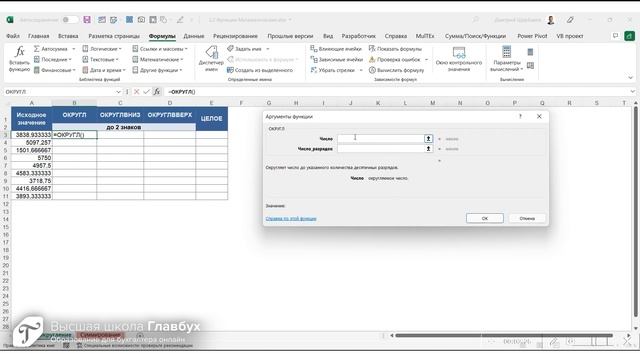Image resolution: width=640 pixels, height=360 pixels.
Task: Close the Аргументы функции dialog
Action: (539, 116)
